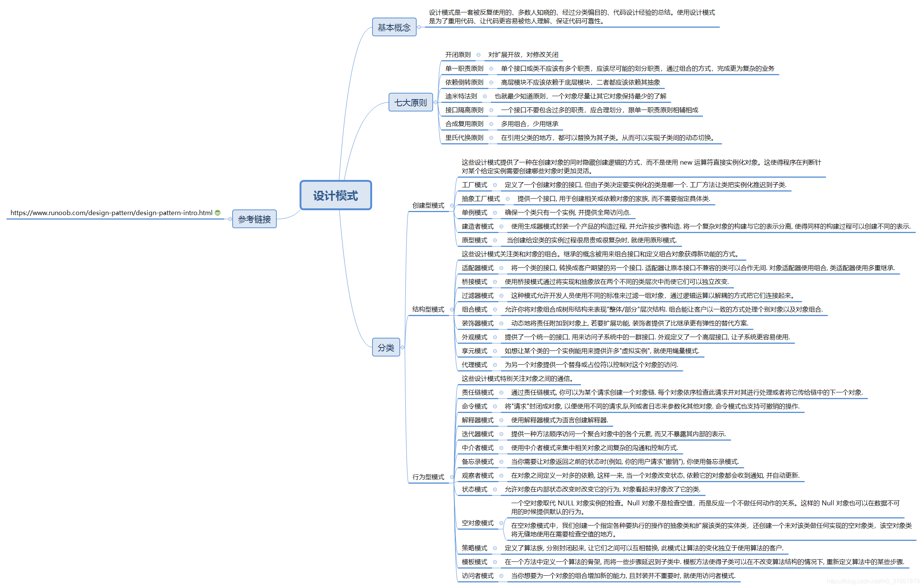The height and width of the screenshot is (588, 923).
Task: Select the 策略模式 topic
Action: coord(474,548)
